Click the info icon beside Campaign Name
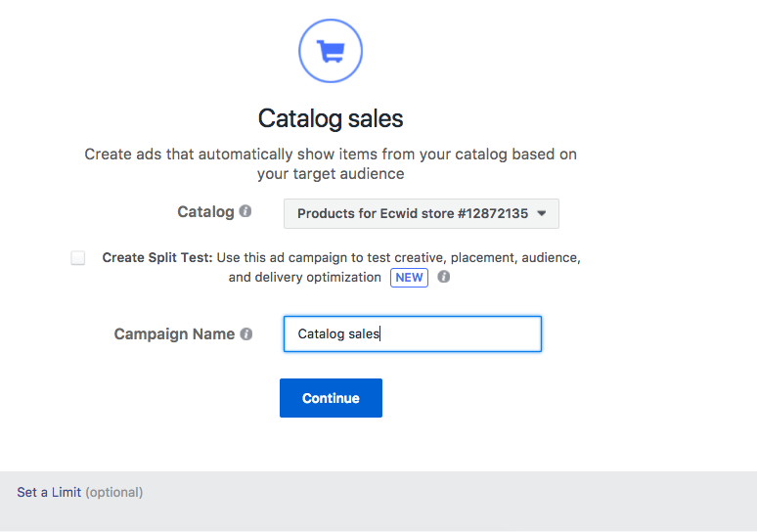Image resolution: width=757 pixels, height=532 pixels. point(246,333)
